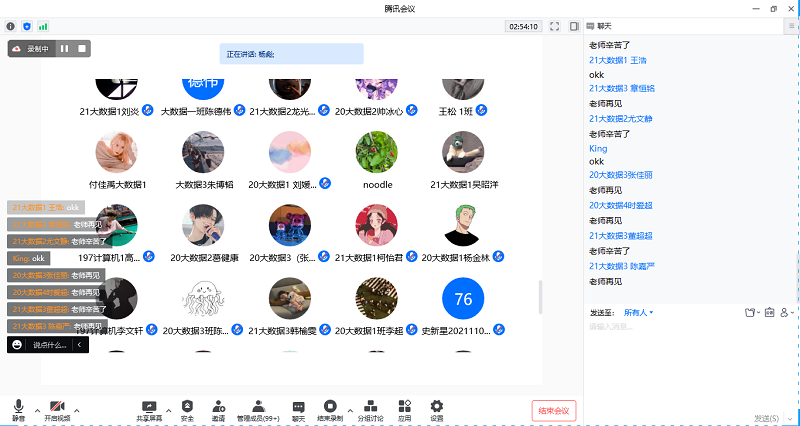Pause the recording in the recording bar

click(x=64, y=48)
